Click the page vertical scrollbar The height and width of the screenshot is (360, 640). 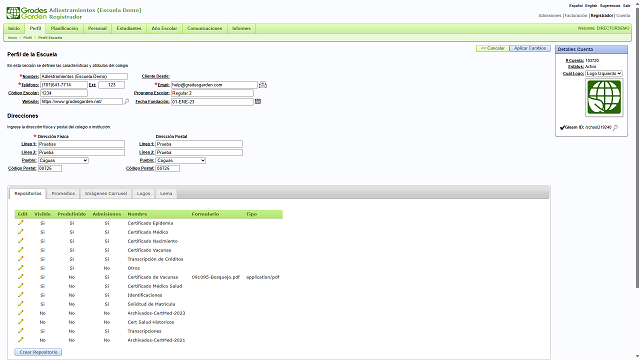click(x=637, y=147)
